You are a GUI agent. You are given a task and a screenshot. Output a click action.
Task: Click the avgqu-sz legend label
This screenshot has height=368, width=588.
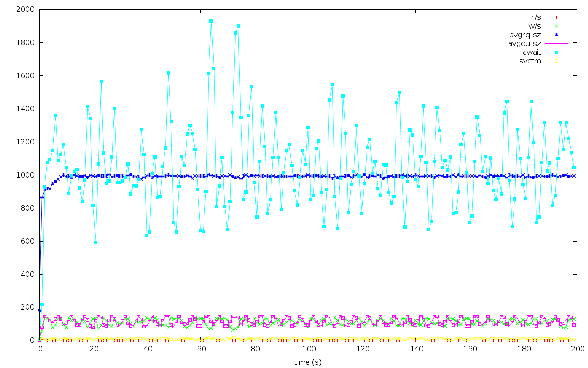click(x=525, y=44)
